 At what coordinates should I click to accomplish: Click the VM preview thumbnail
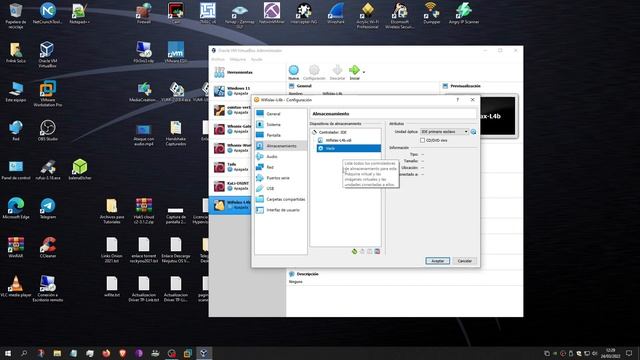[x=497, y=116]
